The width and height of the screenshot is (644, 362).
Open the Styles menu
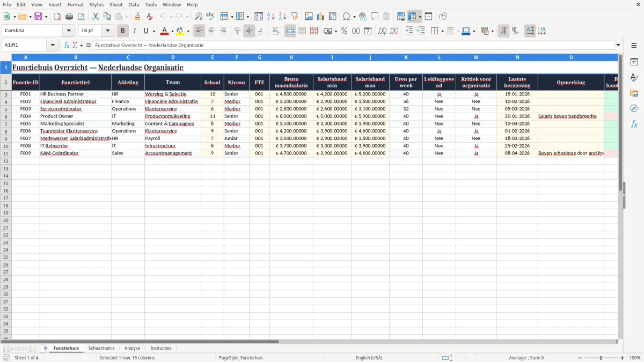pos(97,4)
